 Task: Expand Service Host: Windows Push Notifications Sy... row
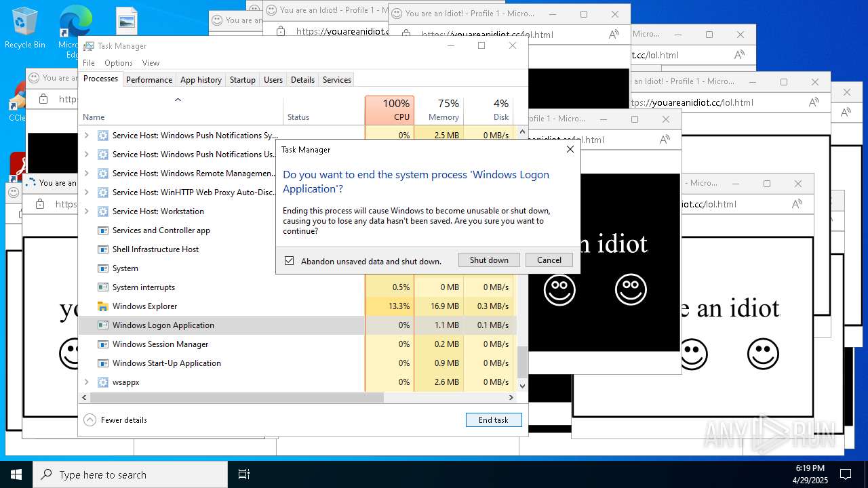click(86, 136)
